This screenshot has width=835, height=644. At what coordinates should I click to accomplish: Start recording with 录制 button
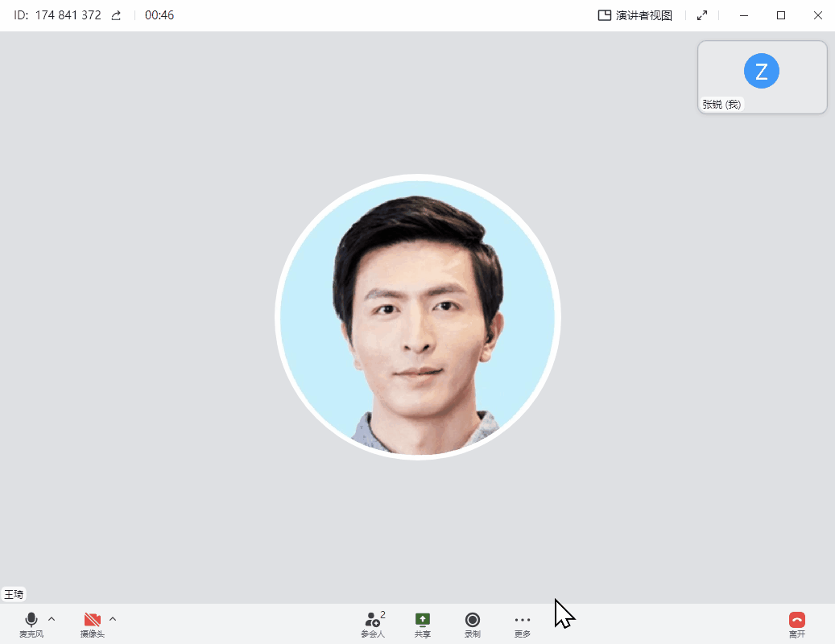coord(473,625)
